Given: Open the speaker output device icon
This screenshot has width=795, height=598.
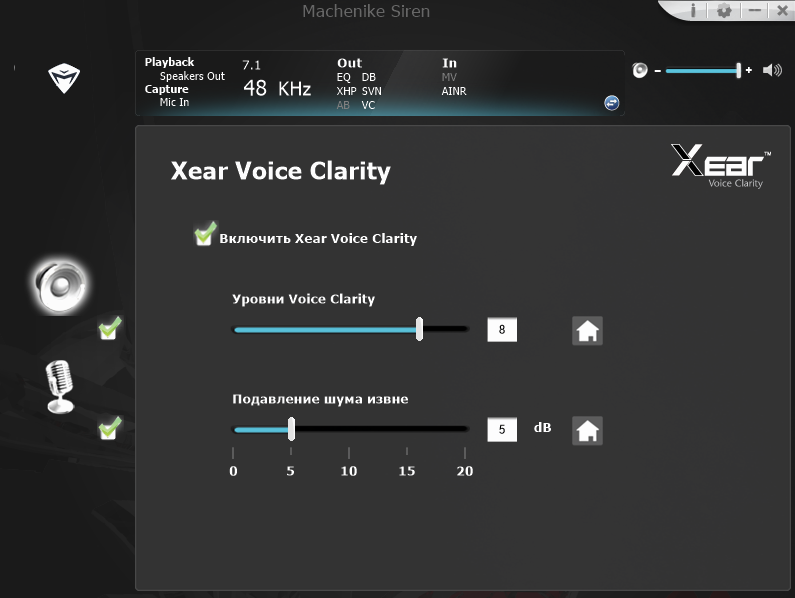Looking at the screenshot, I should pos(60,287).
